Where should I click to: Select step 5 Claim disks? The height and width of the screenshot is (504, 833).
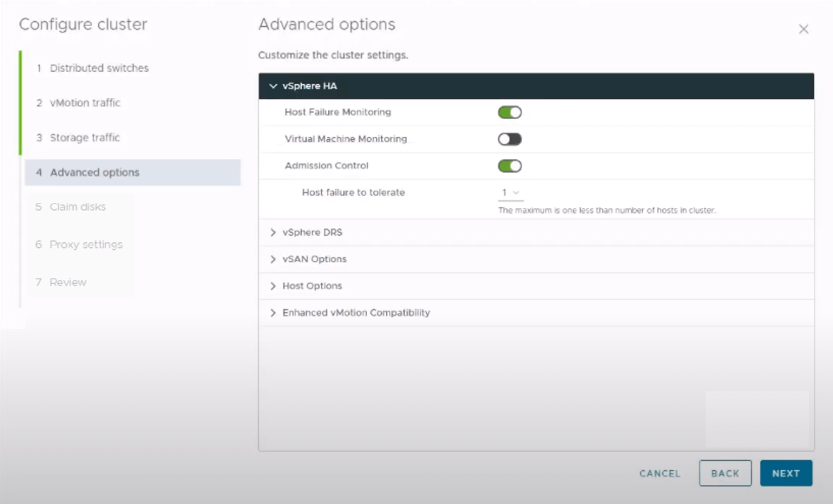point(71,207)
